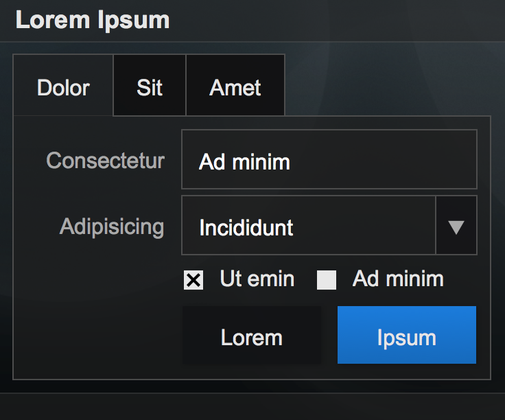The width and height of the screenshot is (505, 420).
Task: Click the blue Ipsum button
Action: tap(406, 336)
